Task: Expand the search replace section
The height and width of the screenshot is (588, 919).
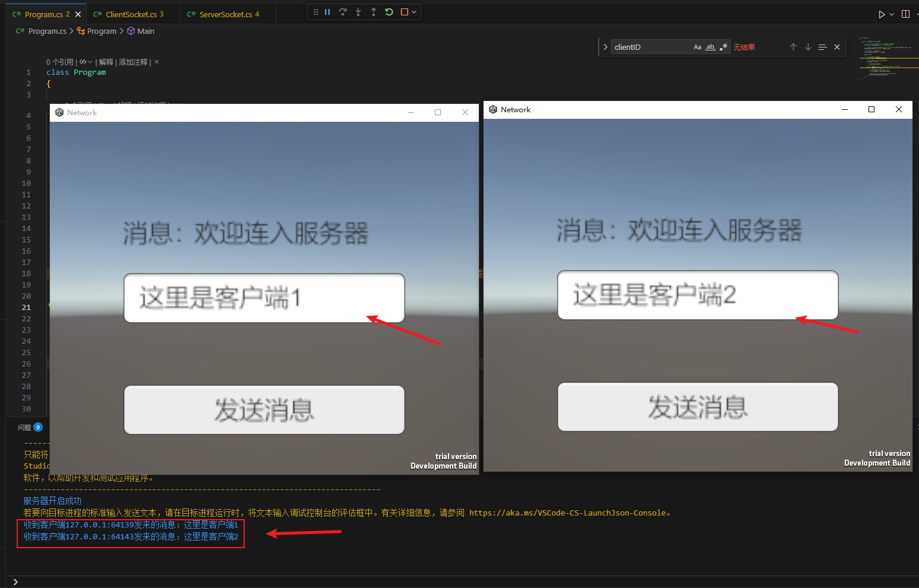Action: (605, 46)
